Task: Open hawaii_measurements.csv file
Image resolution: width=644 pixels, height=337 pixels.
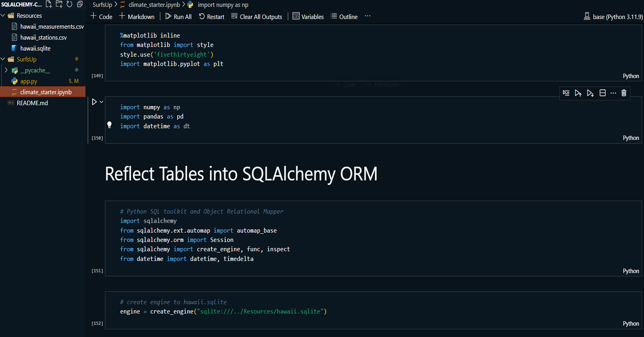Action: 52,27
